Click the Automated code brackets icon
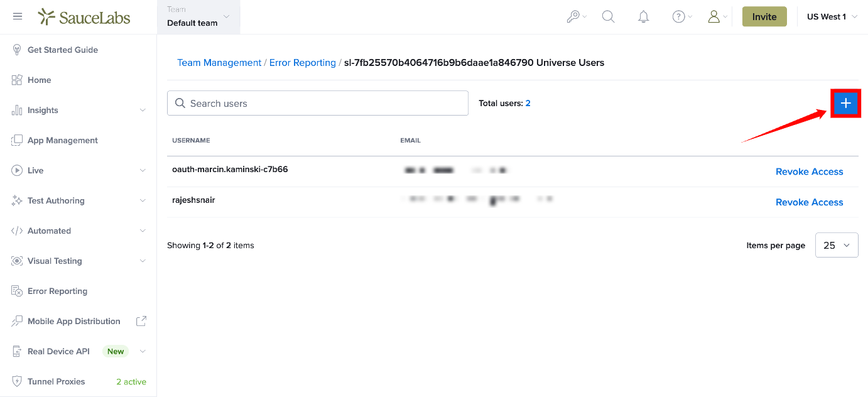 tap(17, 231)
